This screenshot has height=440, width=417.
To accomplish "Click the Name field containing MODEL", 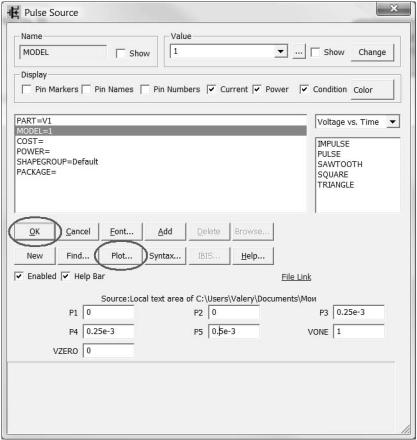I will pos(63,52).
